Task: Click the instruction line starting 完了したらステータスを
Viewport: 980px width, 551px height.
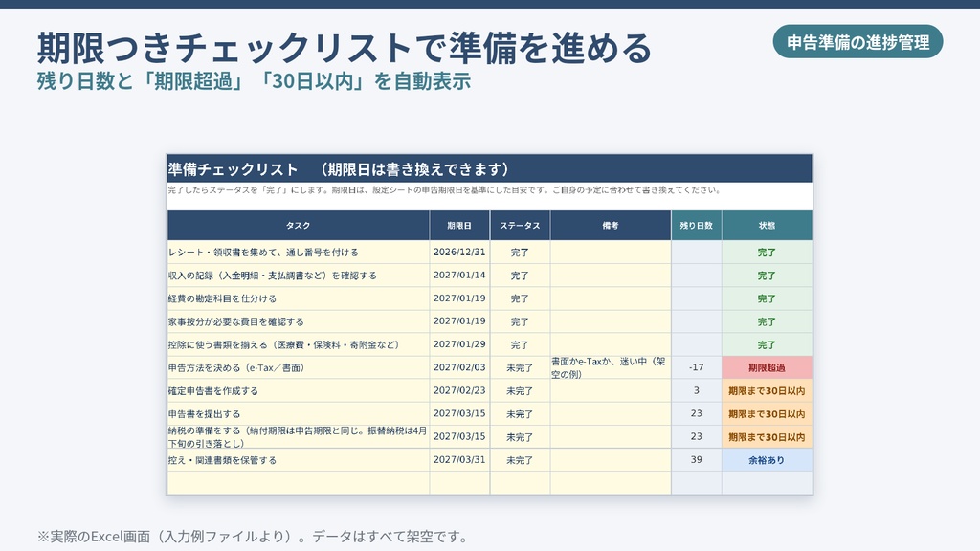Action: pos(444,190)
